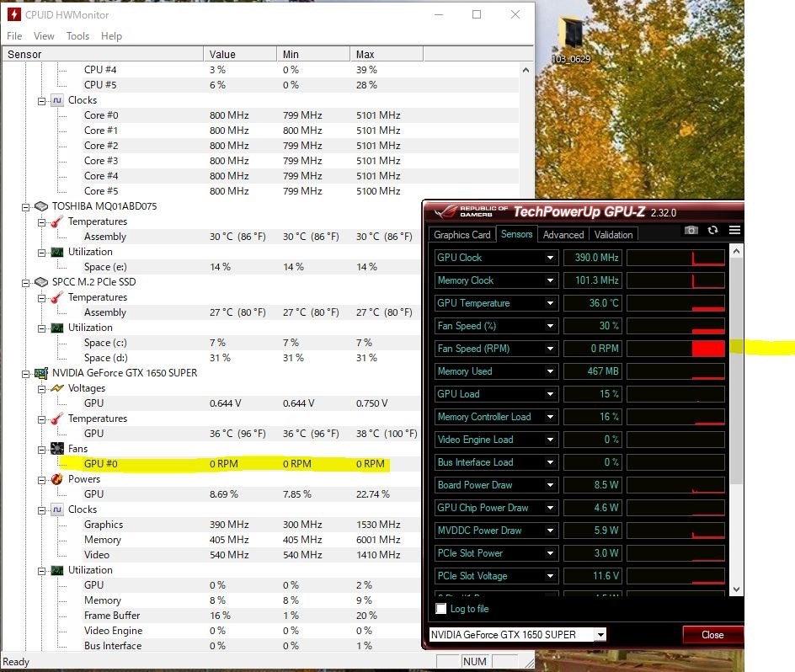Collapse the TOSHIBA MQ01ABD075 tree node
The image size is (795, 672).
click(x=25, y=206)
